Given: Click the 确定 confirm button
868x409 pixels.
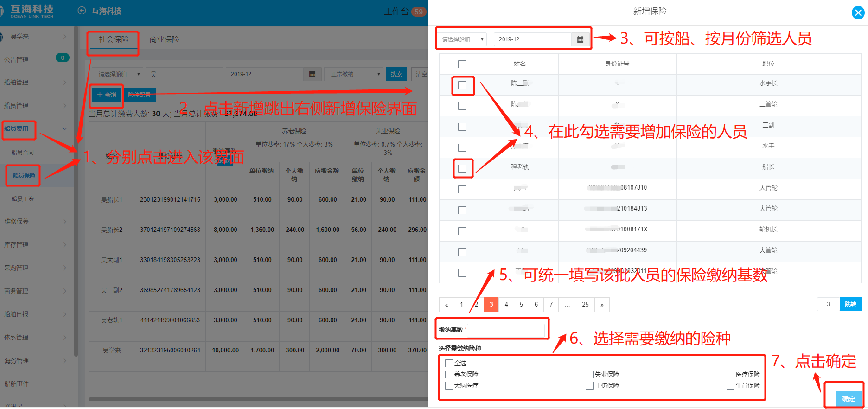Looking at the screenshot, I should 849,399.
